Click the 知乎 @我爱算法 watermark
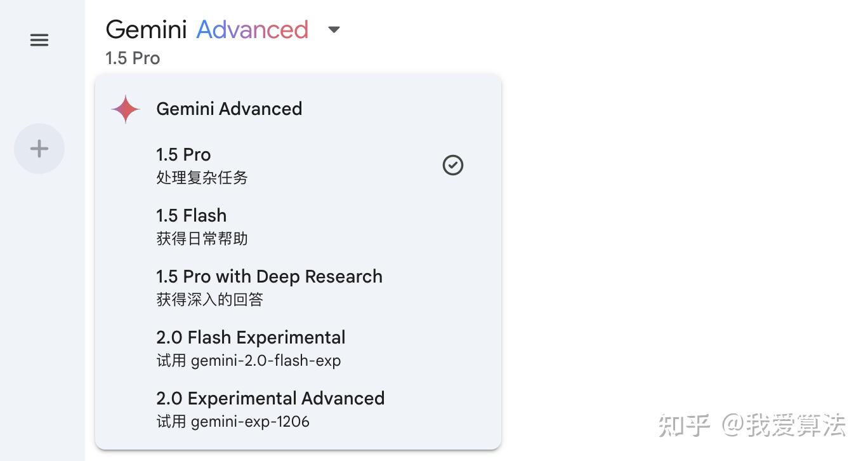868x461 pixels. (x=752, y=425)
